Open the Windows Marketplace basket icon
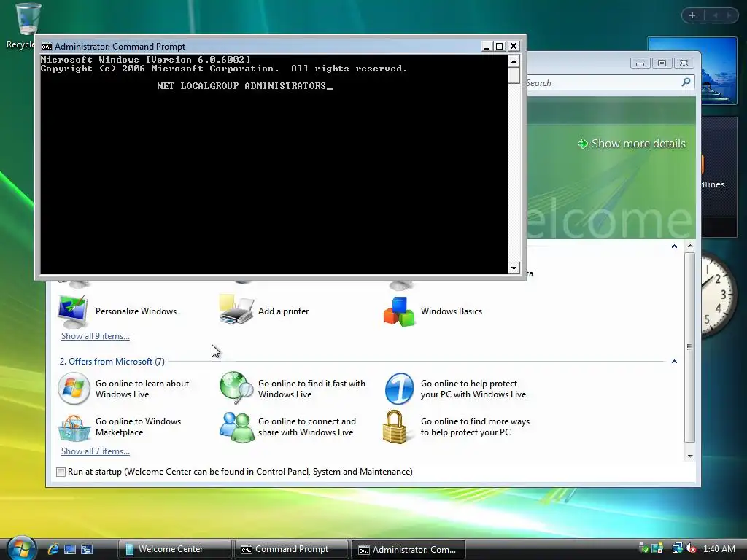The height and width of the screenshot is (560, 747). click(74, 428)
